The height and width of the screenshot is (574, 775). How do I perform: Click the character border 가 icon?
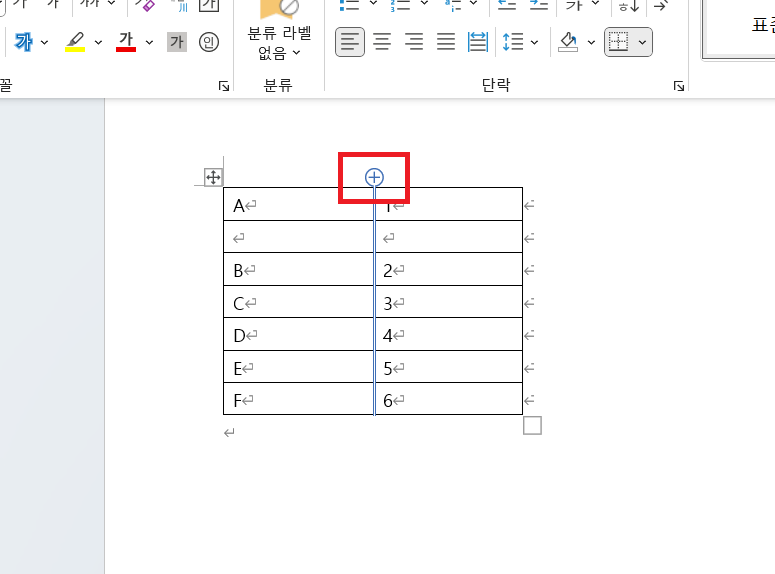pos(209,5)
